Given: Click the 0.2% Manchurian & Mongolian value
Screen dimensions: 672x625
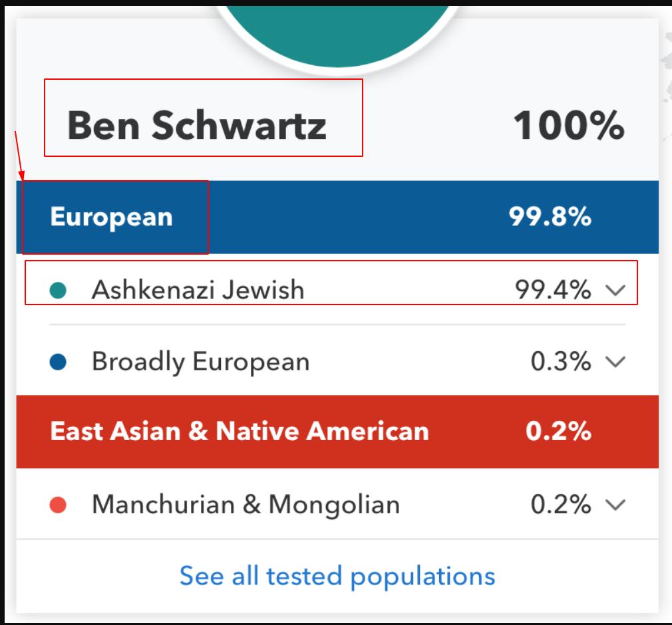Looking at the screenshot, I should tap(560, 505).
